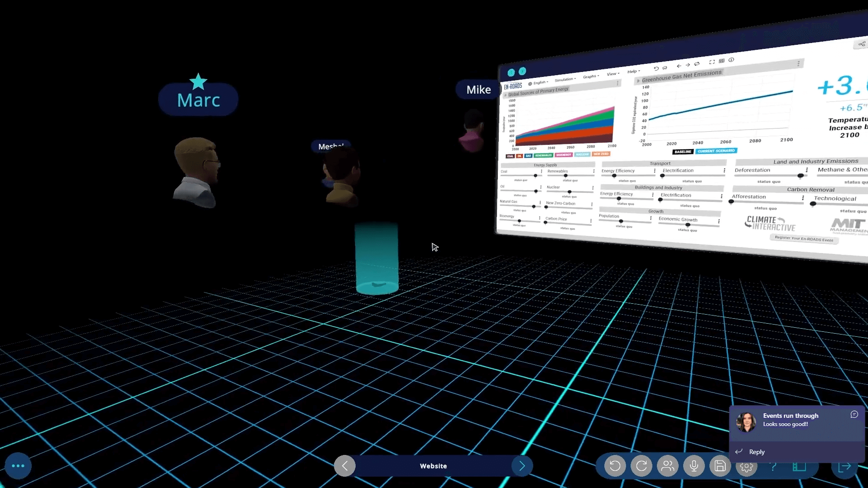The image size is (868, 488).
Task: Open the participants list icon
Action: 668,466
